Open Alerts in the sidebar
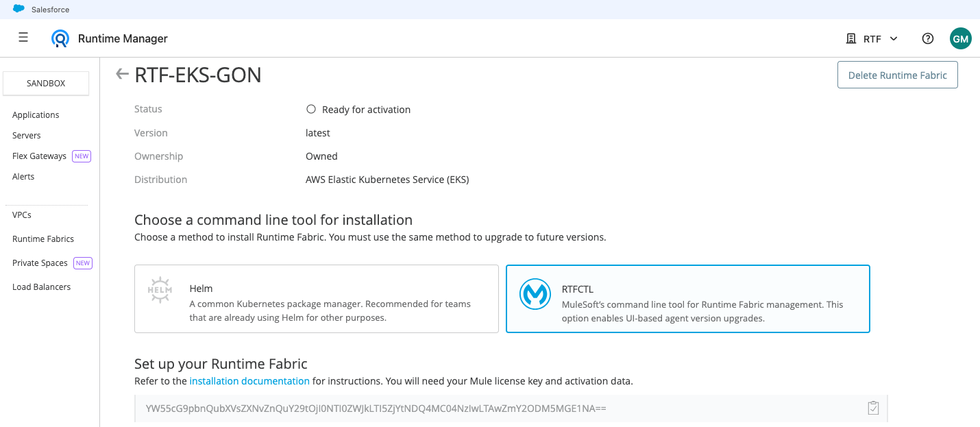Screen dimensions: 980x427 point(23,176)
